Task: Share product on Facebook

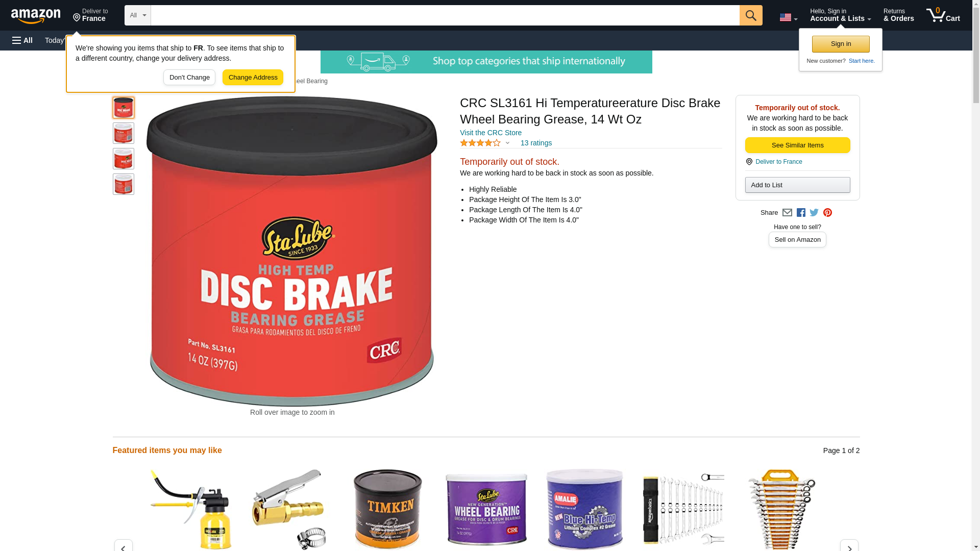Action: (801, 213)
